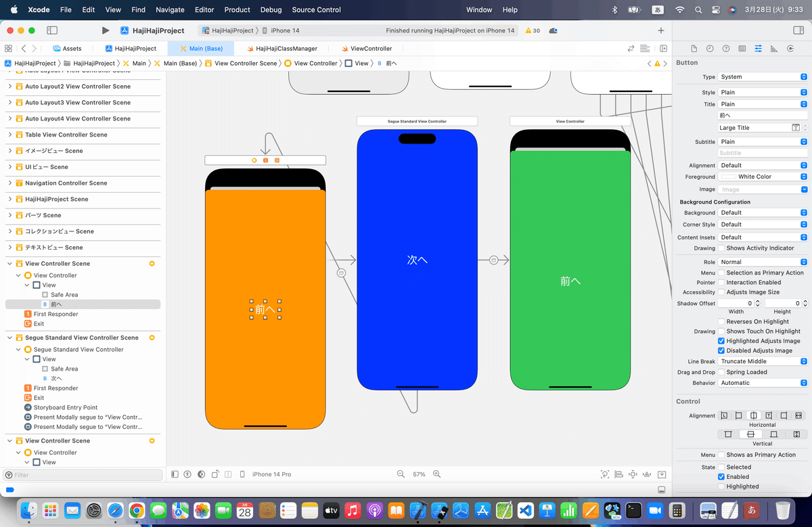Open the Line Break dropdown Truncate Middle
Screen dimensions: 812x527
point(763,361)
